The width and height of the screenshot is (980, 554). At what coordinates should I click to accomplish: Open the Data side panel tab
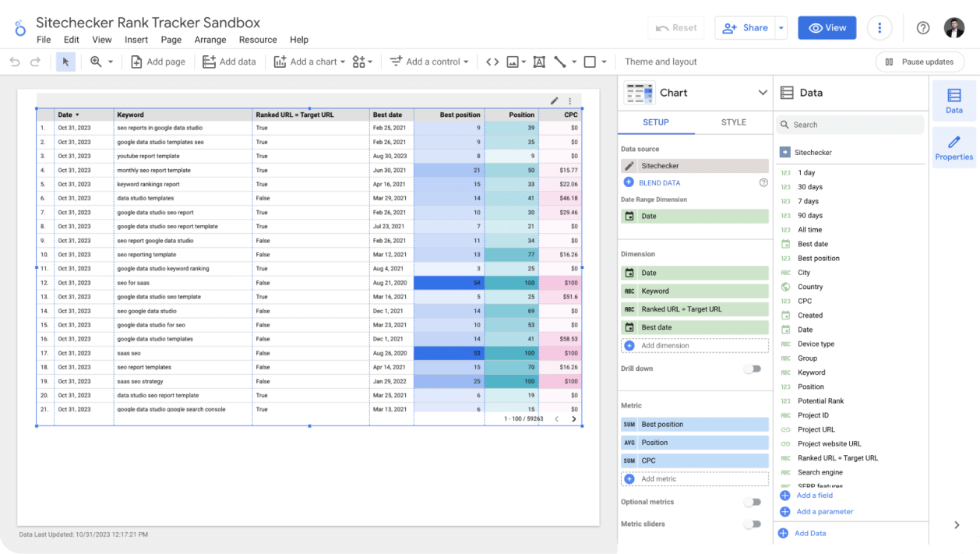tap(954, 101)
